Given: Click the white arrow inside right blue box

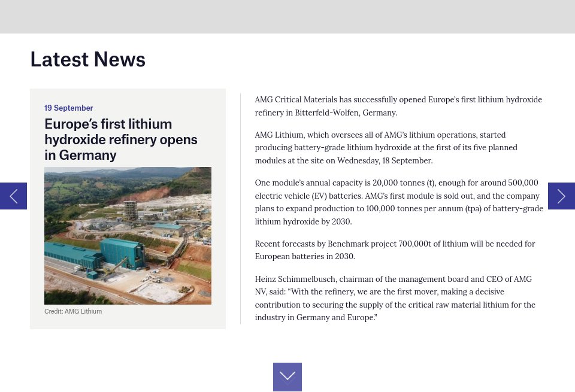Looking at the screenshot, I should click(561, 196).
